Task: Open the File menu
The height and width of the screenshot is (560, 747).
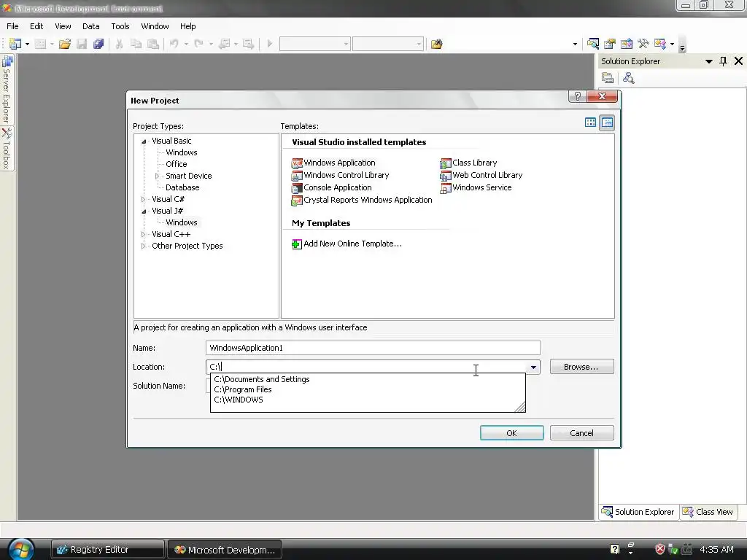Action: (x=12, y=26)
